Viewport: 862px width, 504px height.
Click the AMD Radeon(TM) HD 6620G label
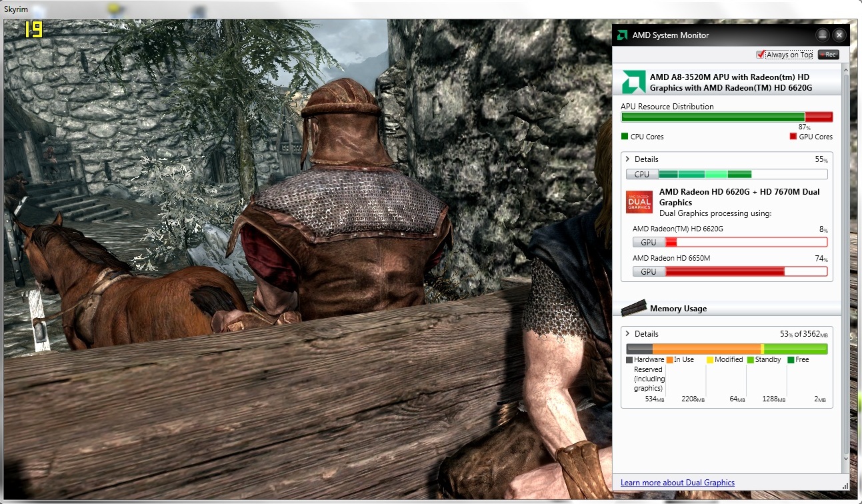pos(678,229)
